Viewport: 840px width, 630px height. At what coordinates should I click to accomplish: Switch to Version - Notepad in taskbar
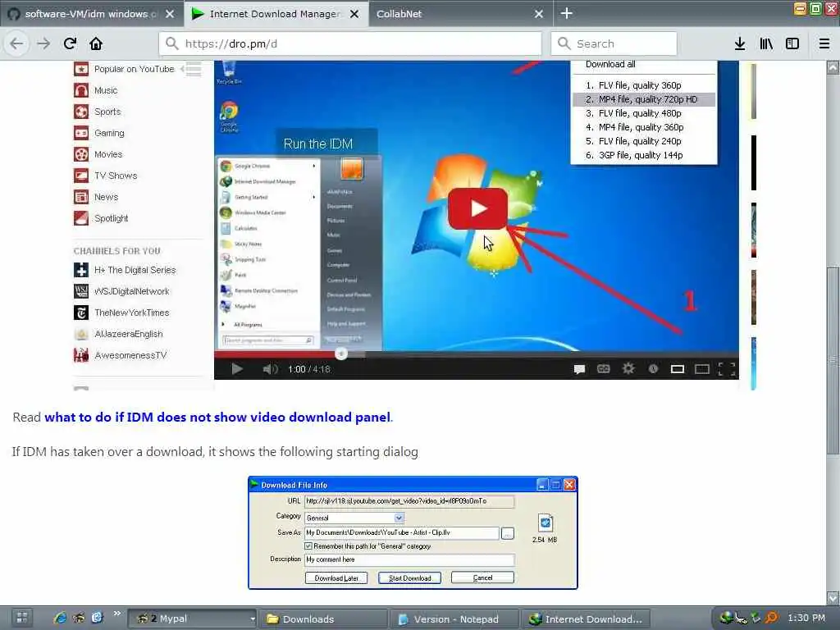coord(454,619)
